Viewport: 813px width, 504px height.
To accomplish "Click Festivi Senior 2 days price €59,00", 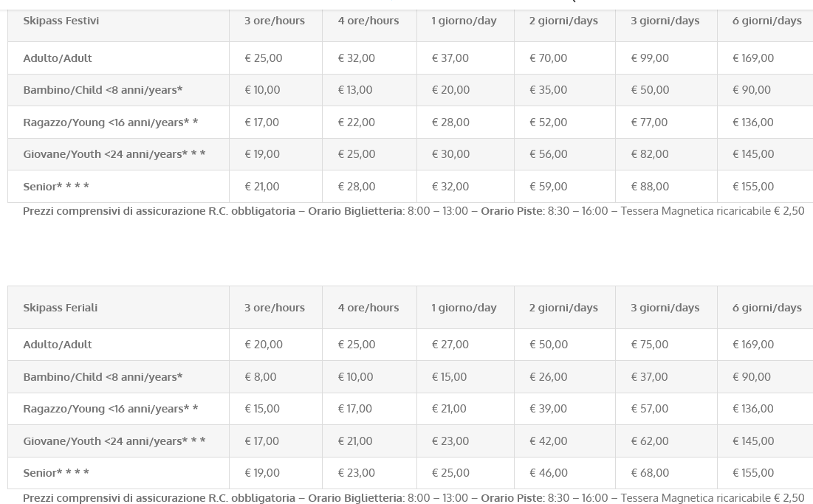I will pos(549,187).
